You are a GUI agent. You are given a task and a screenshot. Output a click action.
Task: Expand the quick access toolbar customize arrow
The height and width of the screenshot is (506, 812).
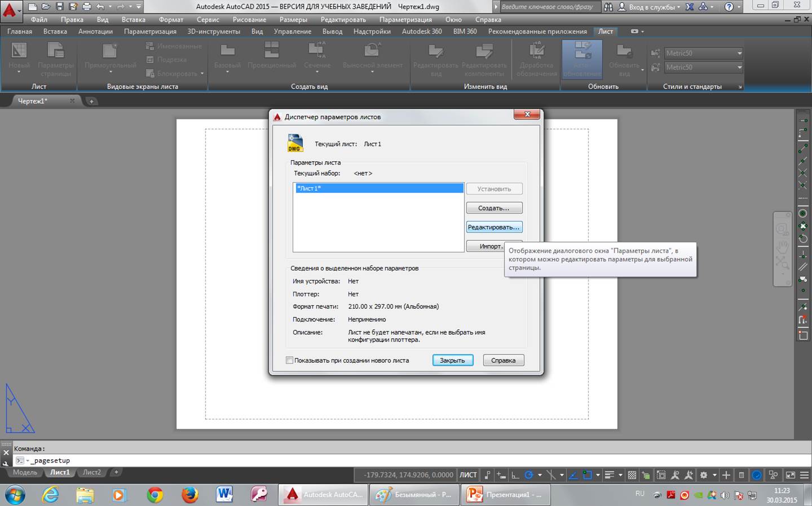(x=139, y=7)
